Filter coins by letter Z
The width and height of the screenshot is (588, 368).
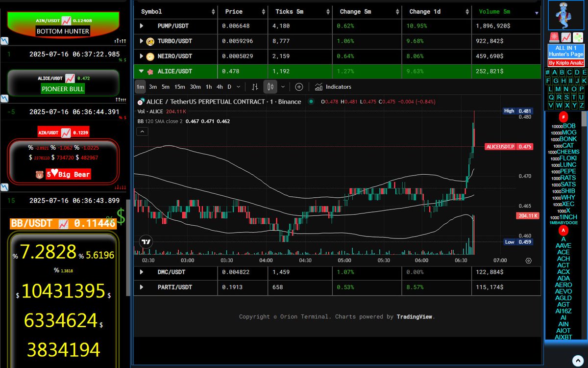(x=582, y=105)
